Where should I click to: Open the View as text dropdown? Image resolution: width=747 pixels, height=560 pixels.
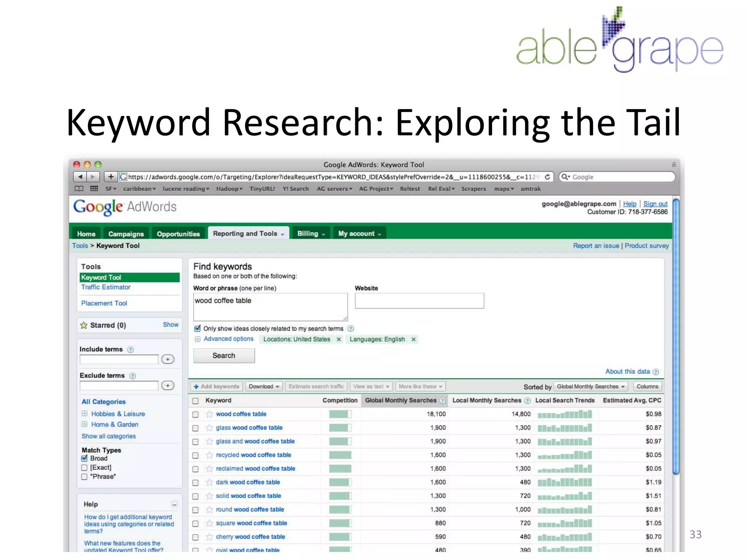pos(371,386)
